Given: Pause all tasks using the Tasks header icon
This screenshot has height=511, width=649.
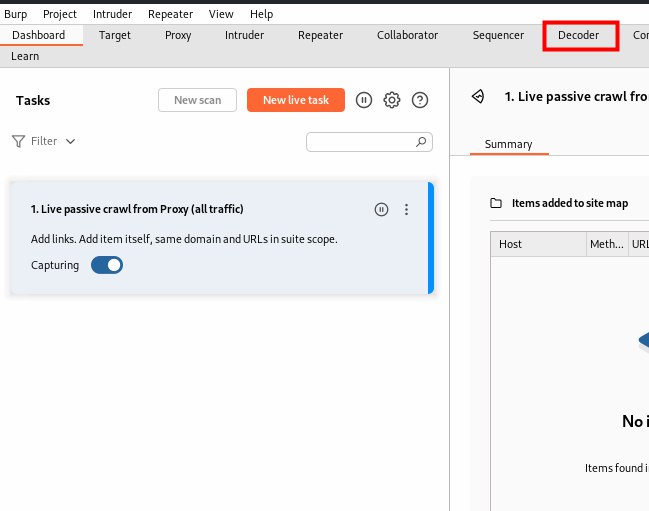Looking at the screenshot, I should pos(364,100).
